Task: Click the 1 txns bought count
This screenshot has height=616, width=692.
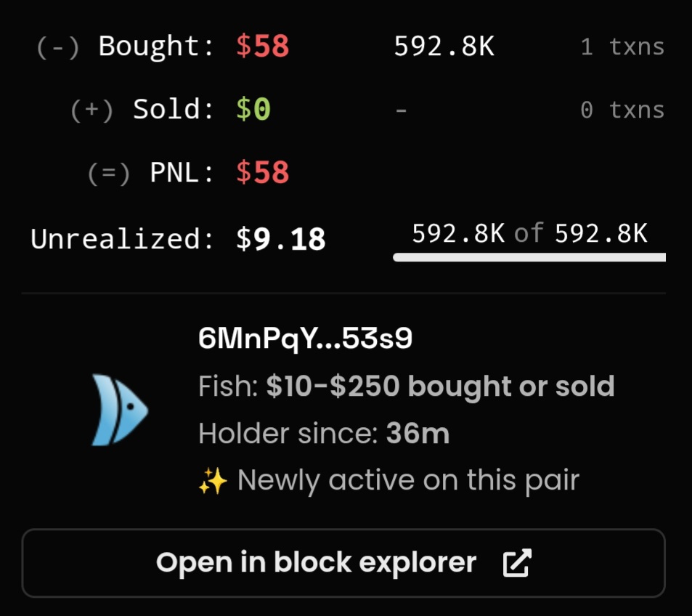Action: (x=622, y=47)
